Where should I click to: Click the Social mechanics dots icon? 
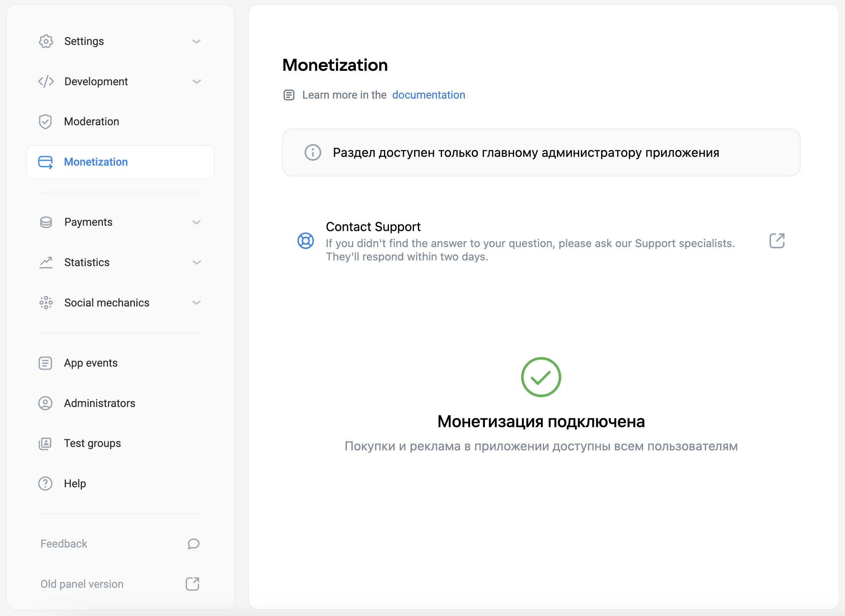tap(46, 303)
